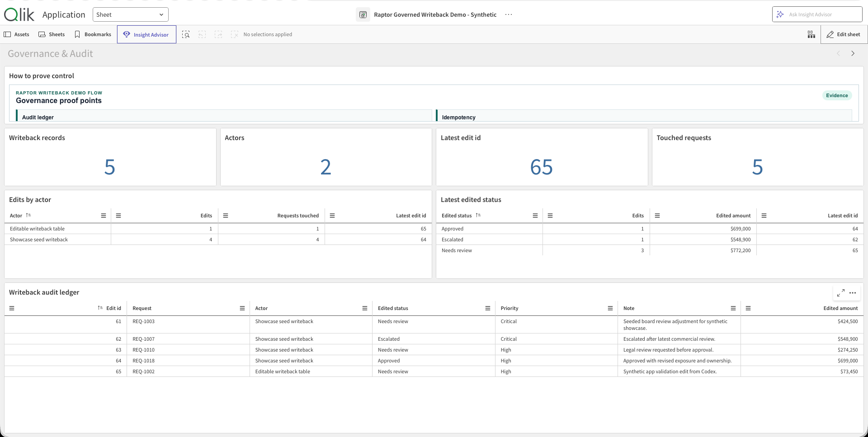Open Edits by actor Latest edit id menu

(332, 216)
